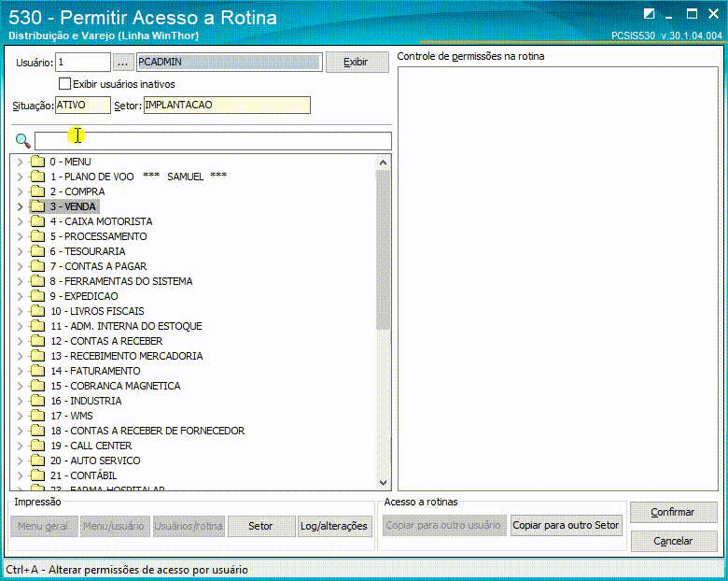Screen dimensions: 728x581
Task: Expand the 10 - LIVROS FISCAIS node
Action: [20, 310]
